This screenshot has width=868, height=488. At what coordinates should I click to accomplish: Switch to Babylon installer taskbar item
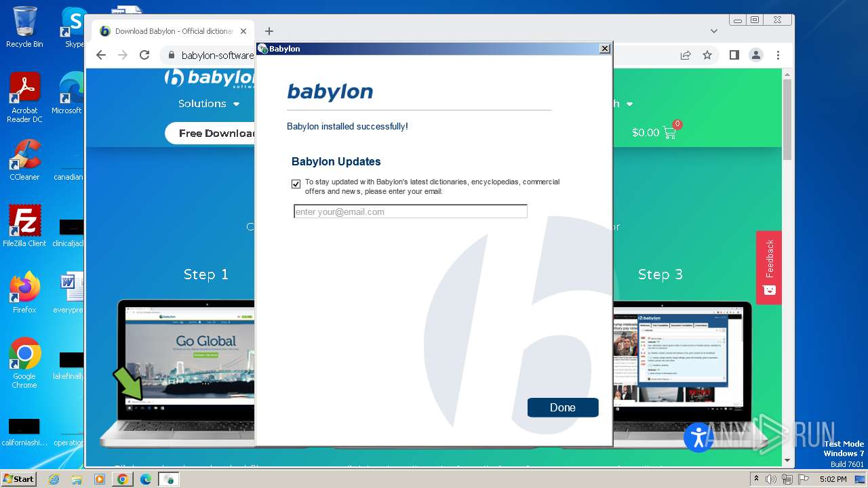point(169,479)
